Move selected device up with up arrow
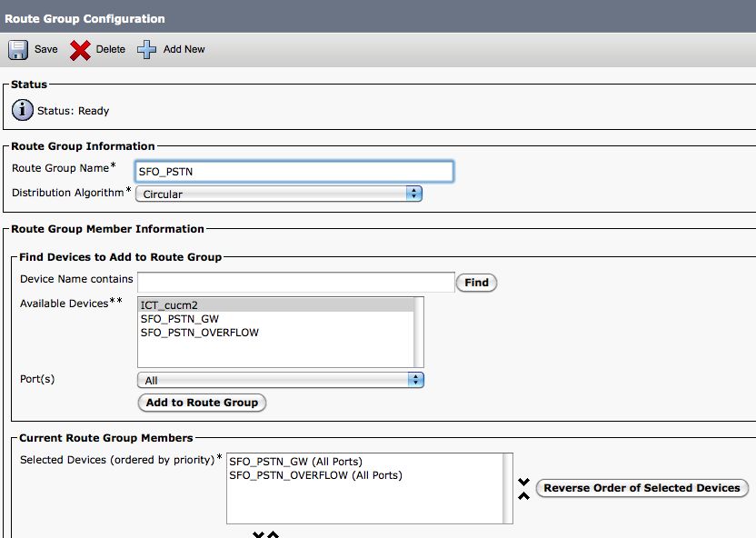 click(523, 495)
